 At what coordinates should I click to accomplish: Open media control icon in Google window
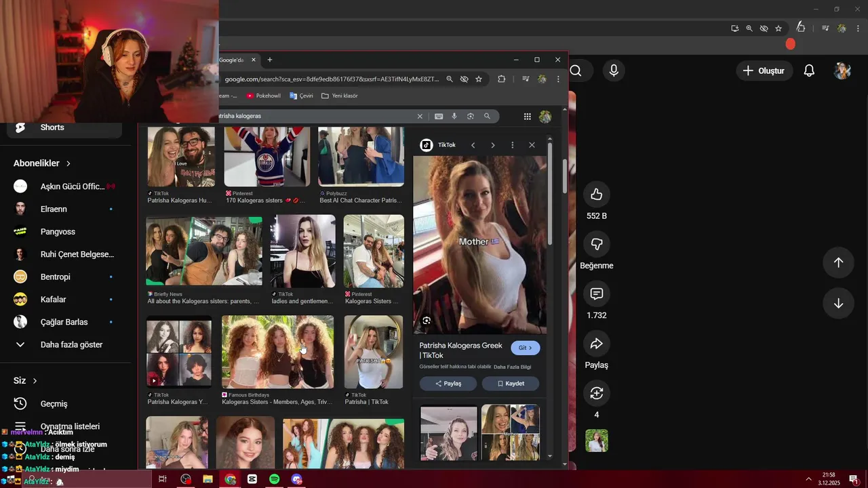pyautogui.click(x=526, y=79)
